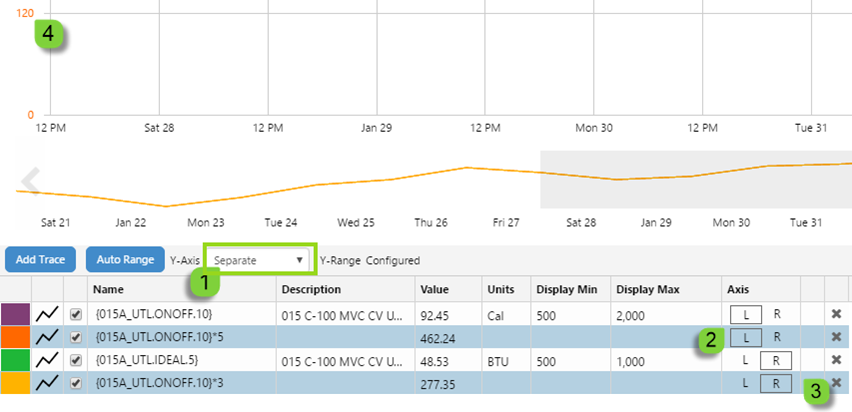Set IDEAL.5 trace to right axis
Screen dimensions: 852x412
click(776, 360)
